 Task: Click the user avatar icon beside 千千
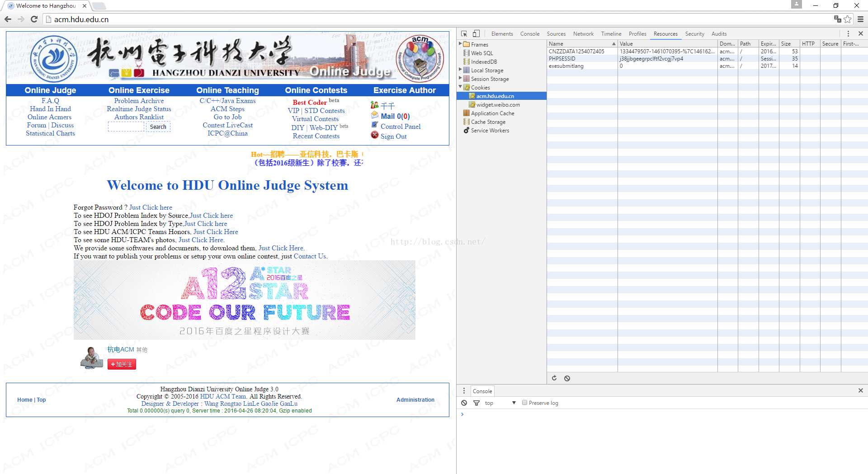click(374, 105)
